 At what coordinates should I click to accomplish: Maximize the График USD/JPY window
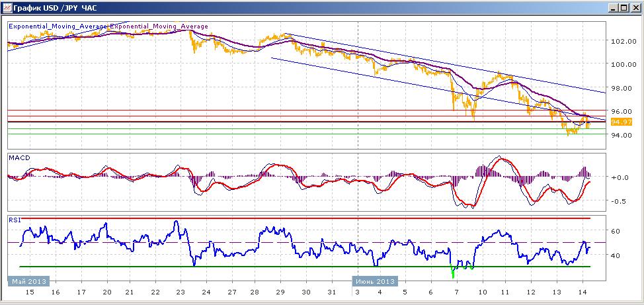click(624, 8)
